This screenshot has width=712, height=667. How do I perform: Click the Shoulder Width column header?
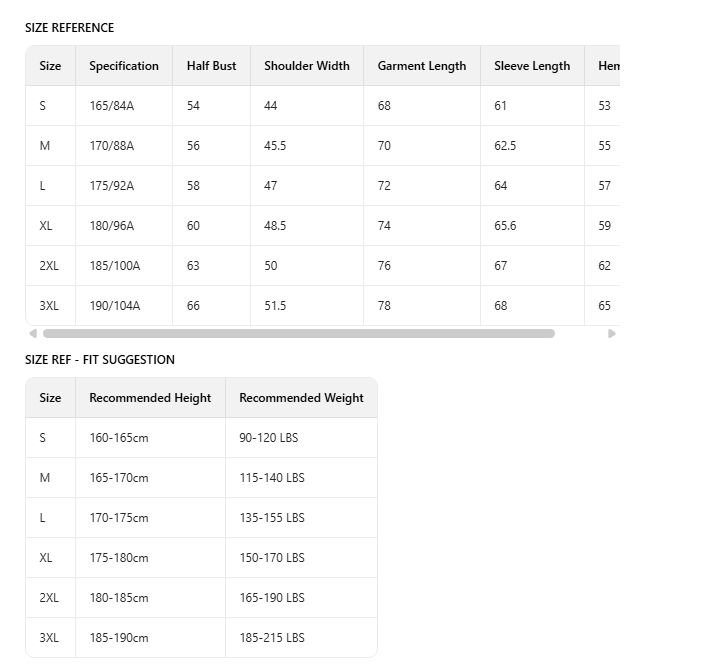pyautogui.click(x=307, y=66)
